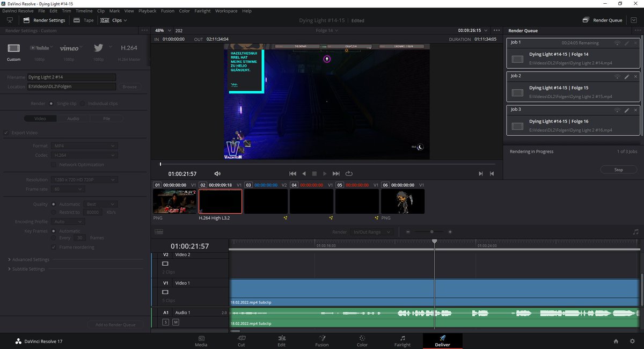This screenshot has width=644, height=349.
Task: Switch to the Audio settings tab
Action: tap(73, 119)
